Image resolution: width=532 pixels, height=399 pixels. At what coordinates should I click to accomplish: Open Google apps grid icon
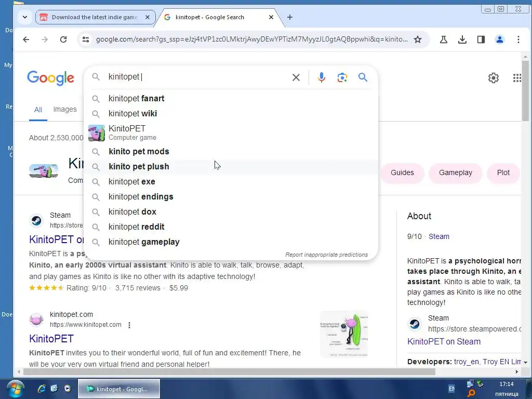pyautogui.click(x=517, y=78)
